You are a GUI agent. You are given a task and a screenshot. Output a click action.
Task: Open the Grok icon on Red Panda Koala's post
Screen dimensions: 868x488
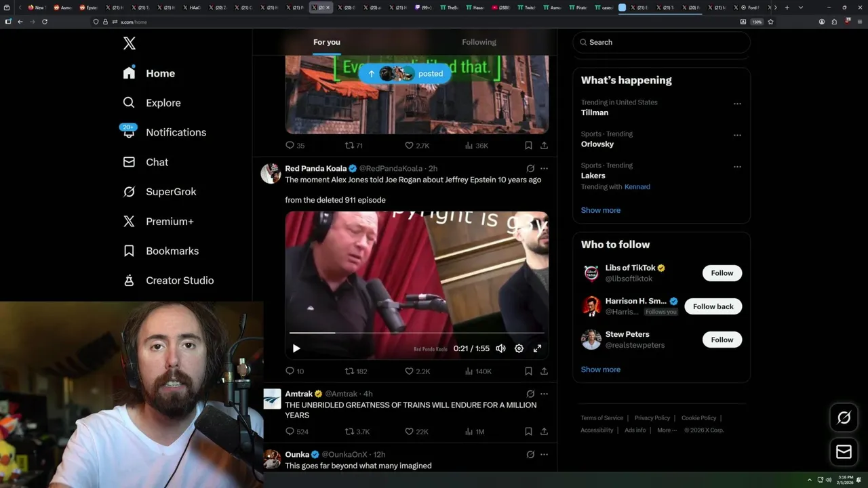(x=530, y=168)
